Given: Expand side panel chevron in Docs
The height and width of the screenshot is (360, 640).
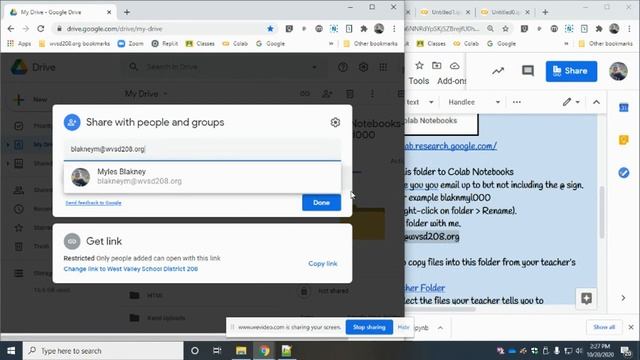Looking at the screenshot, I should click(x=623, y=298).
